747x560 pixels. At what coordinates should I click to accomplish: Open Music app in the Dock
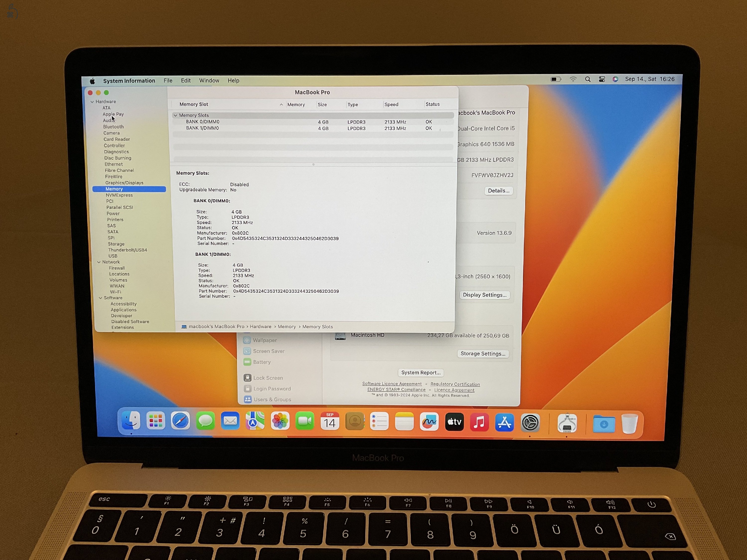point(479,422)
